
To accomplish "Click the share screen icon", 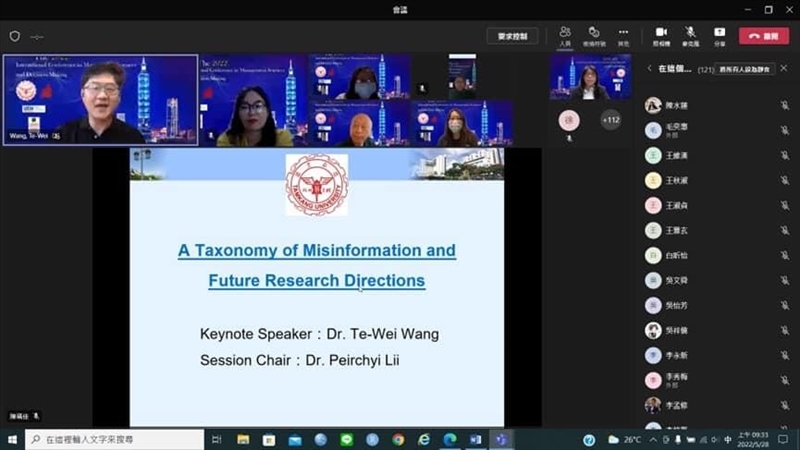I will pyautogui.click(x=720, y=35).
